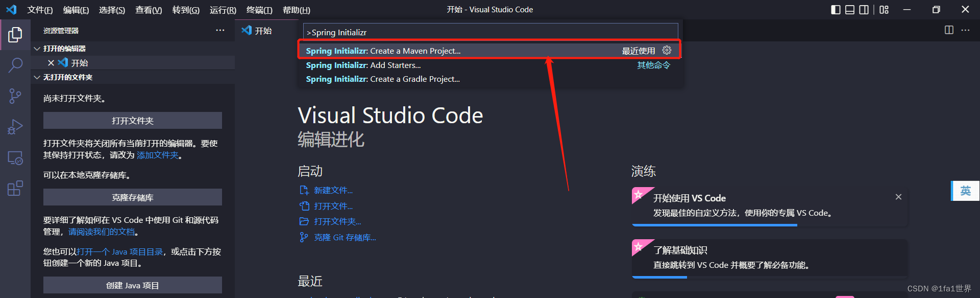The width and height of the screenshot is (980, 298).
Task: Open the 编辑(E) menu
Action: coord(76,10)
